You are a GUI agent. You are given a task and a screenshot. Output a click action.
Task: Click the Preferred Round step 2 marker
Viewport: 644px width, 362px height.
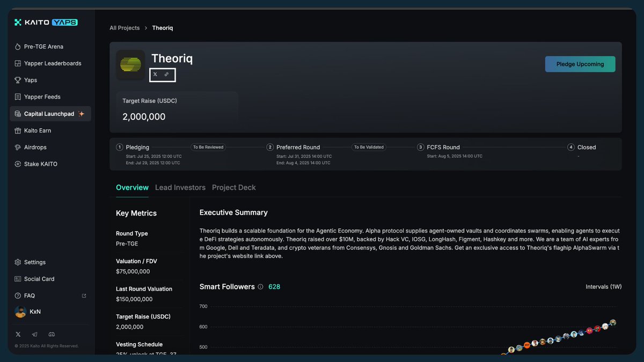click(270, 147)
